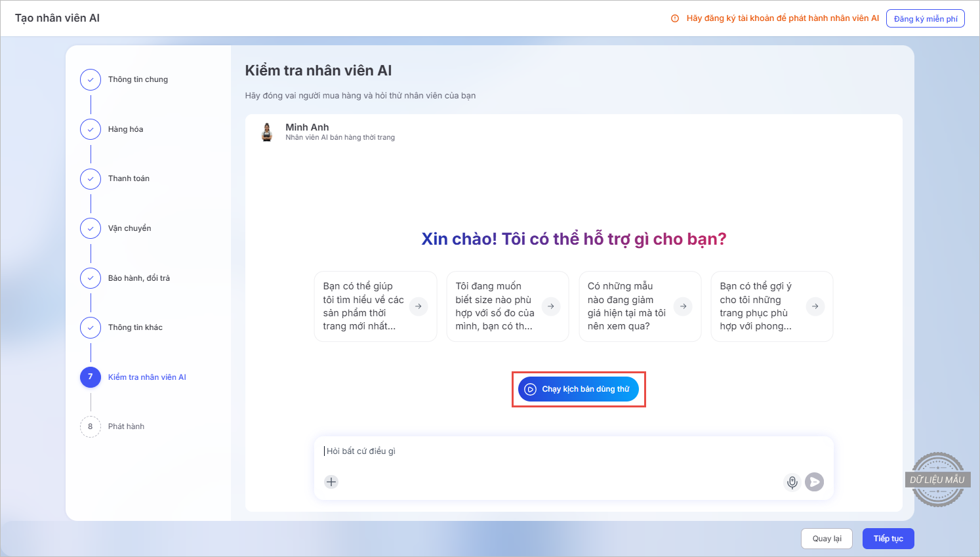Click arrow on 'mẫu nào đang giảm giá' suggestion

pos(683,306)
